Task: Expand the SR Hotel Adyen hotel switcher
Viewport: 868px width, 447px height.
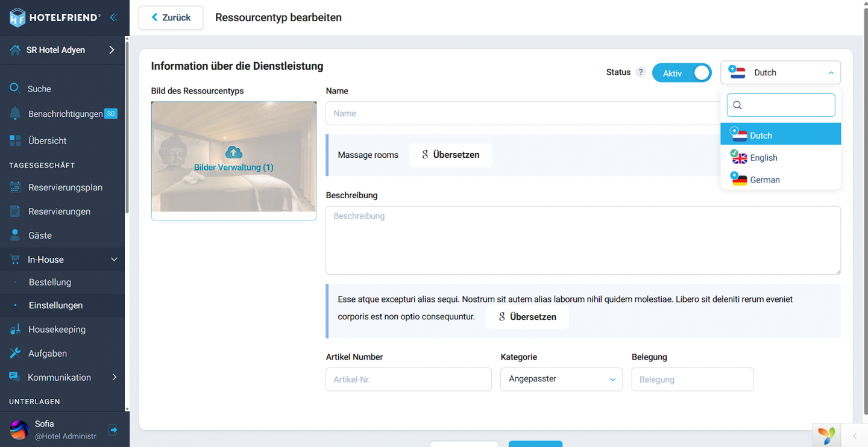Action: [x=112, y=50]
